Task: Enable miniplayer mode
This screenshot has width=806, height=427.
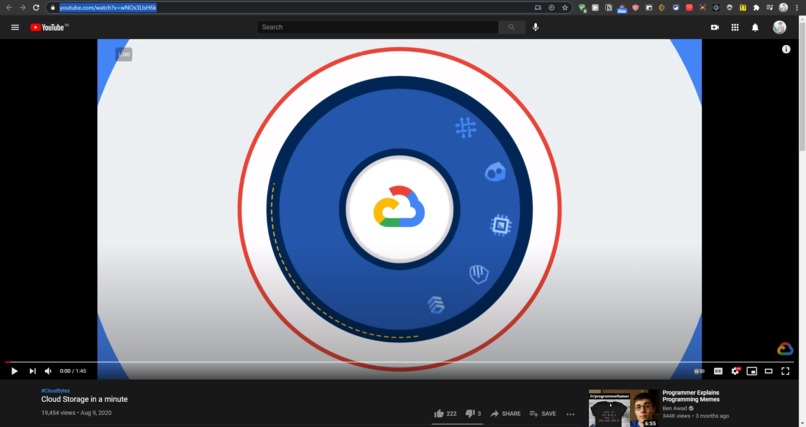Action: click(752, 371)
